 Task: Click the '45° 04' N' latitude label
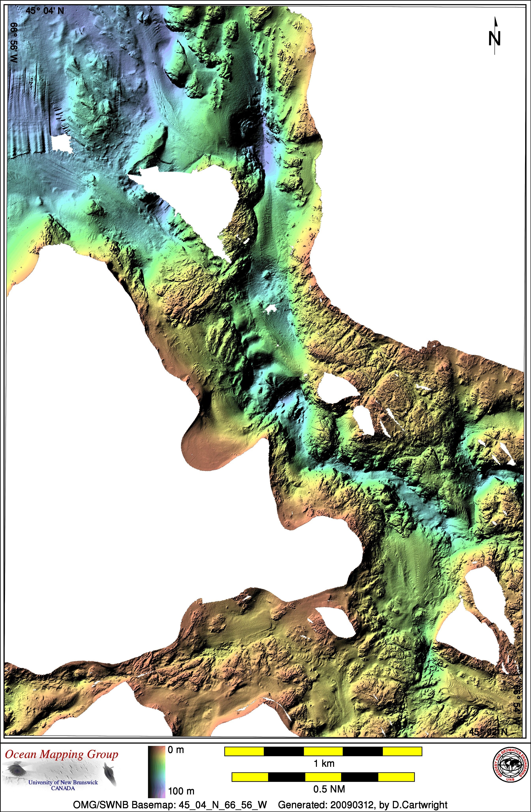[45, 11]
